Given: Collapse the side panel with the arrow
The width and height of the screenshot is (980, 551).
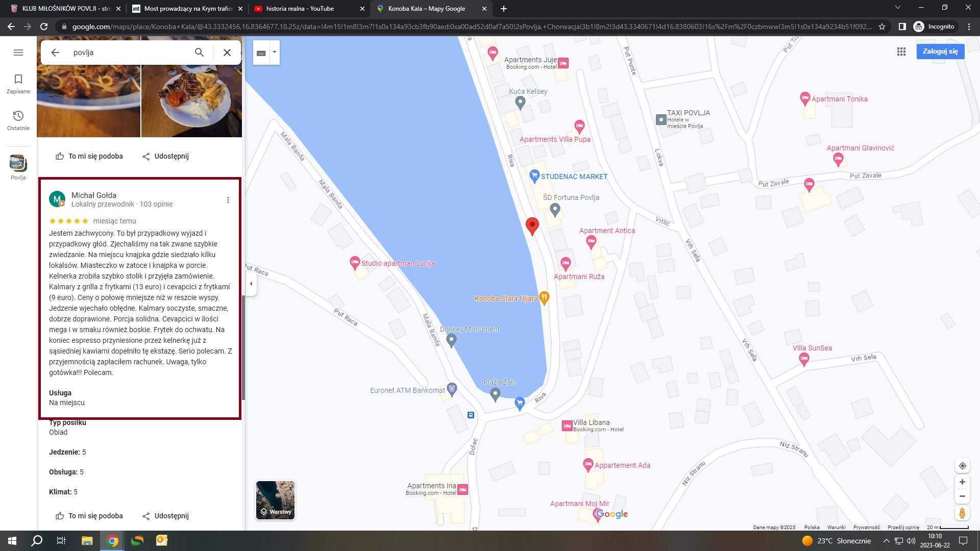Looking at the screenshot, I should point(251,284).
